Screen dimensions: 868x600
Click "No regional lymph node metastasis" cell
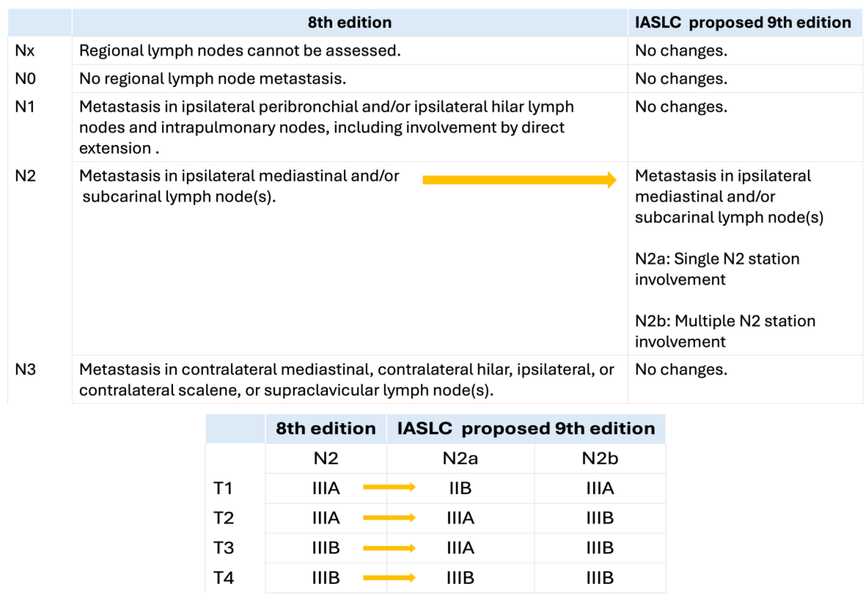(x=213, y=79)
